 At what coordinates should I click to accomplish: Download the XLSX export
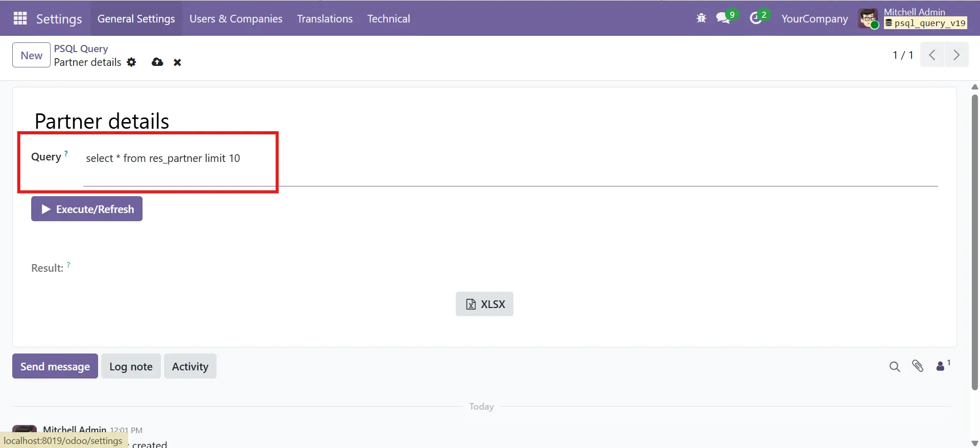(x=484, y=304)
